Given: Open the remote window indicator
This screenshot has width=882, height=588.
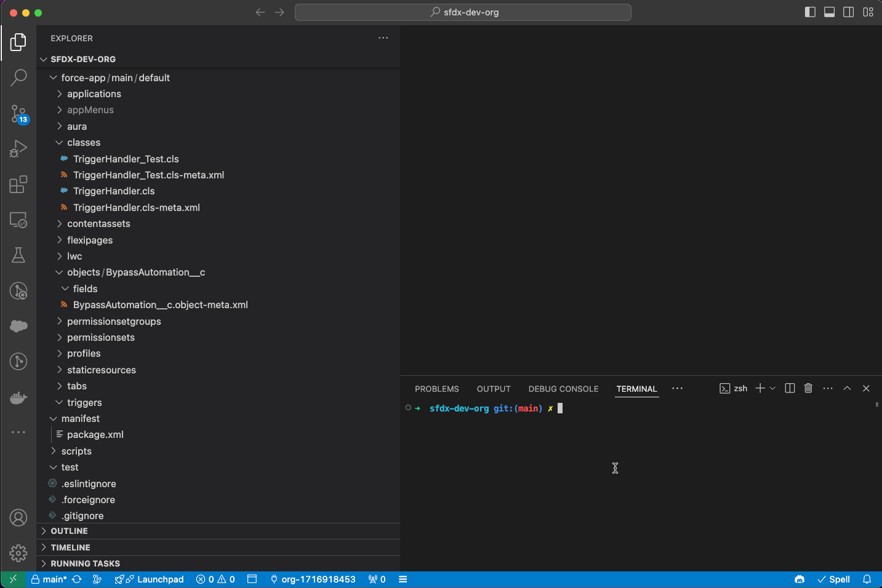Looking at the screenshot, I should [x=13, y=579].
